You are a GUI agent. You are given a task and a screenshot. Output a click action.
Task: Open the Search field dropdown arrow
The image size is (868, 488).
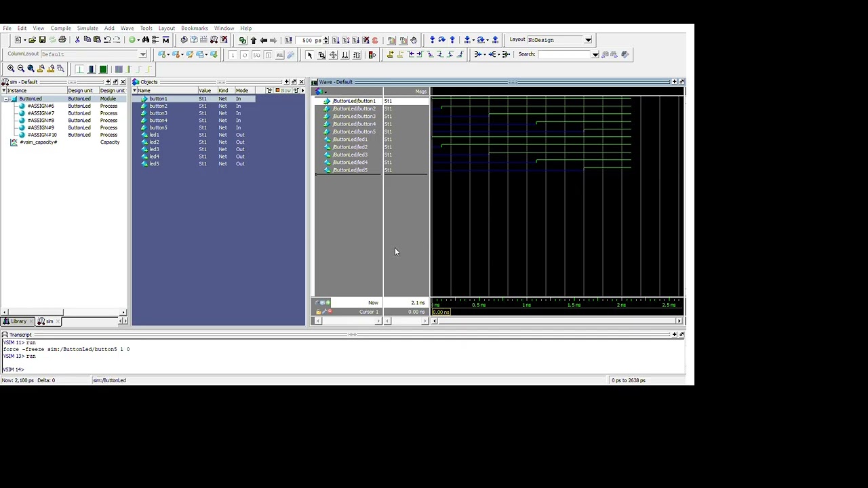(x=595, y=54)
